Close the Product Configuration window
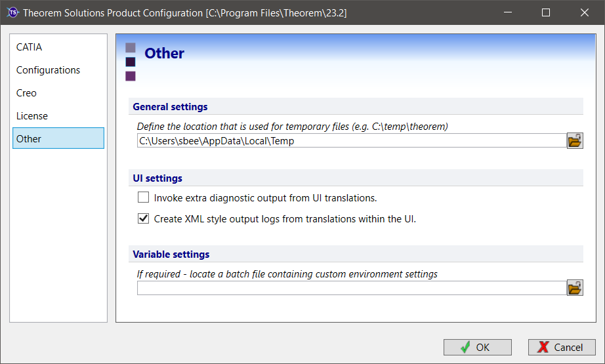 tap(584, 12)
